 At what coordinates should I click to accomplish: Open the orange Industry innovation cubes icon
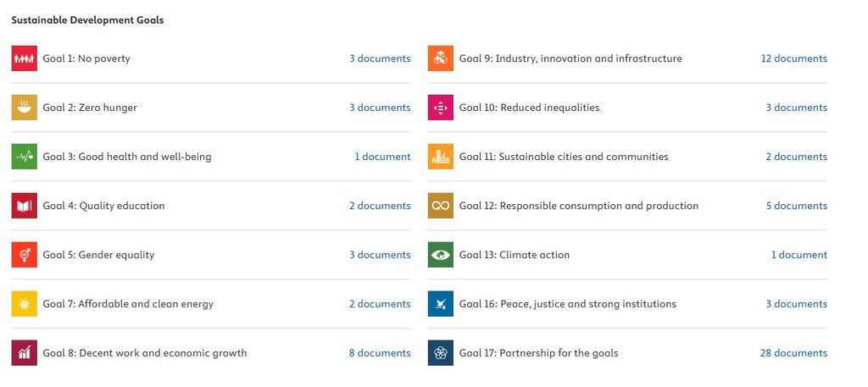(x=441, y=58)
